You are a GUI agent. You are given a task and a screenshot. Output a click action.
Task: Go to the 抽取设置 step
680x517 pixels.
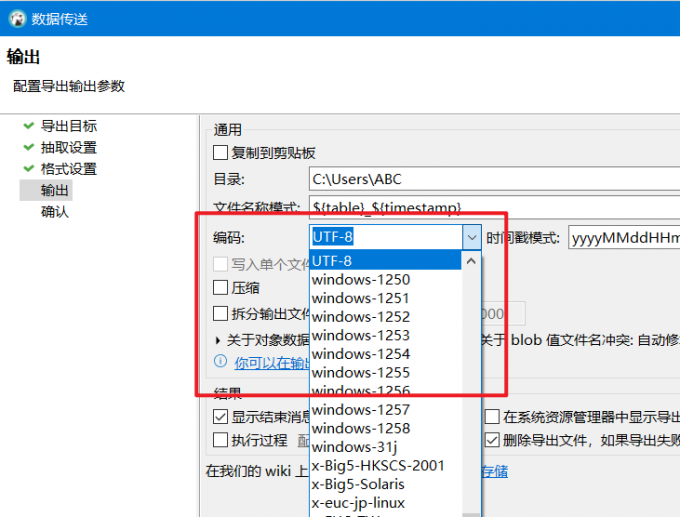coord(68,148)
